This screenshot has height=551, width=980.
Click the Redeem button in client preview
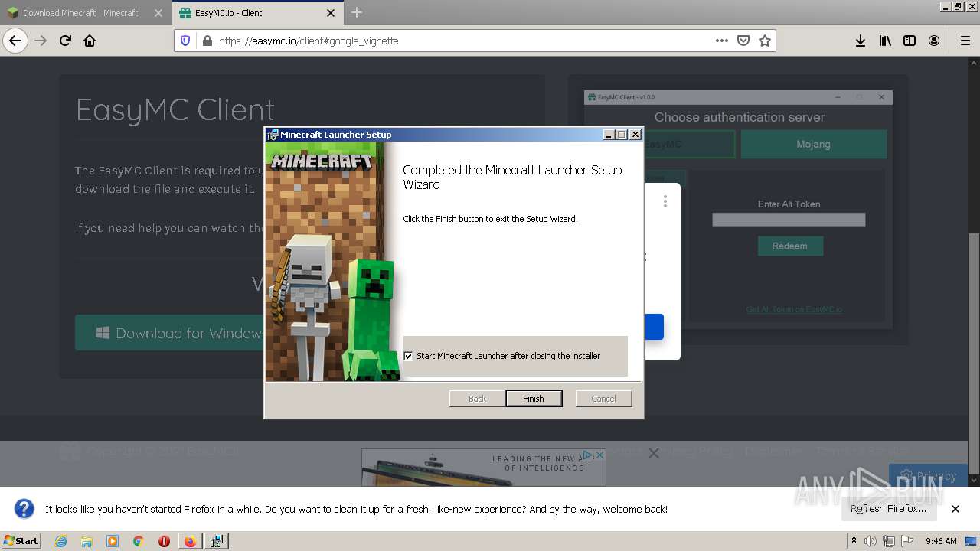(789, 246)
